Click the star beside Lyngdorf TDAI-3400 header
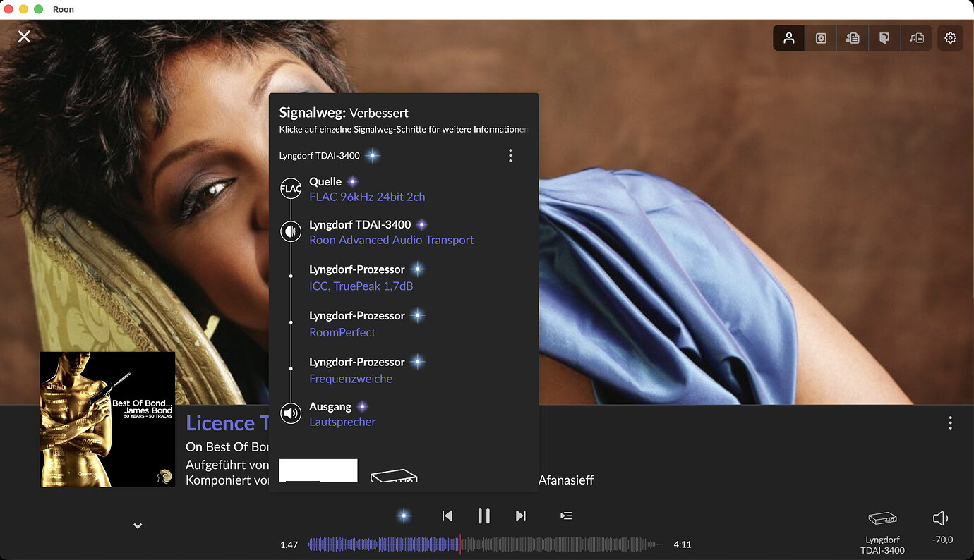This screenshot has height=560, width=974. (x=372, y=156)
